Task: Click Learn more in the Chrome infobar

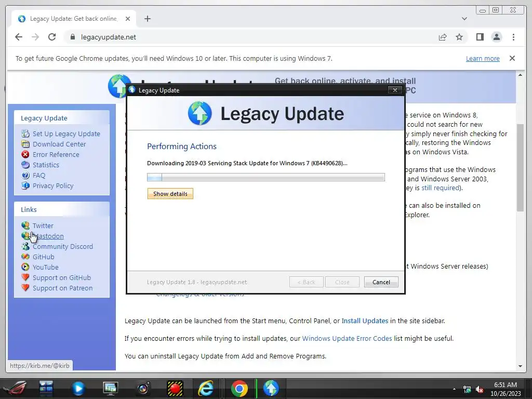Action: point(483,58)
